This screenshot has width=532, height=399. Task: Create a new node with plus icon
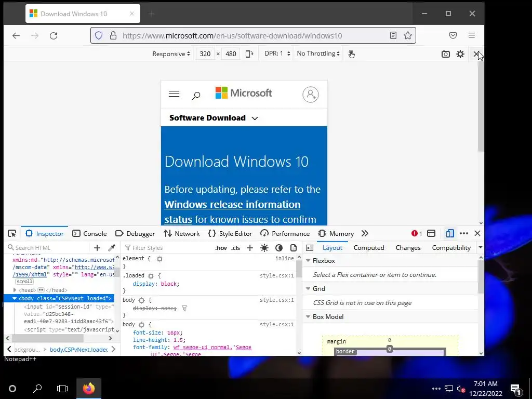97,248
